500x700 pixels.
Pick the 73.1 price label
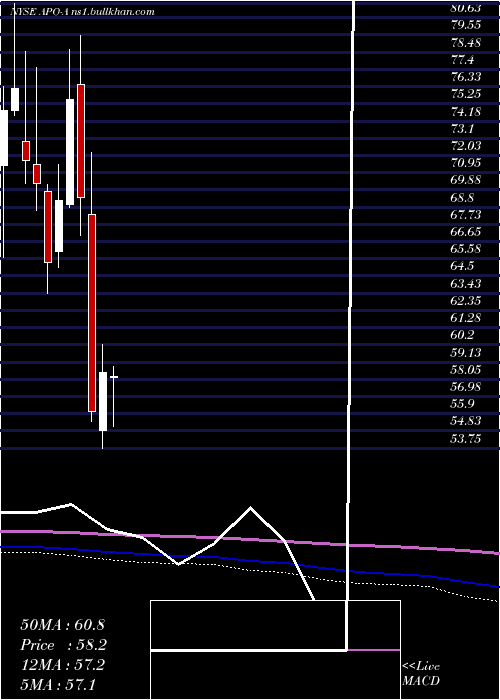click(x=462, y=129)
